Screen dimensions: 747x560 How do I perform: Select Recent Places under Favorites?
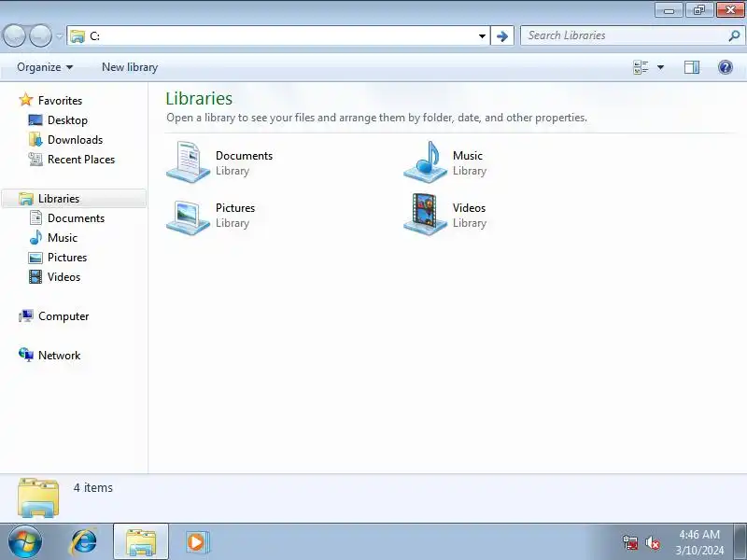pyautogui.click(x=81, y=159)
